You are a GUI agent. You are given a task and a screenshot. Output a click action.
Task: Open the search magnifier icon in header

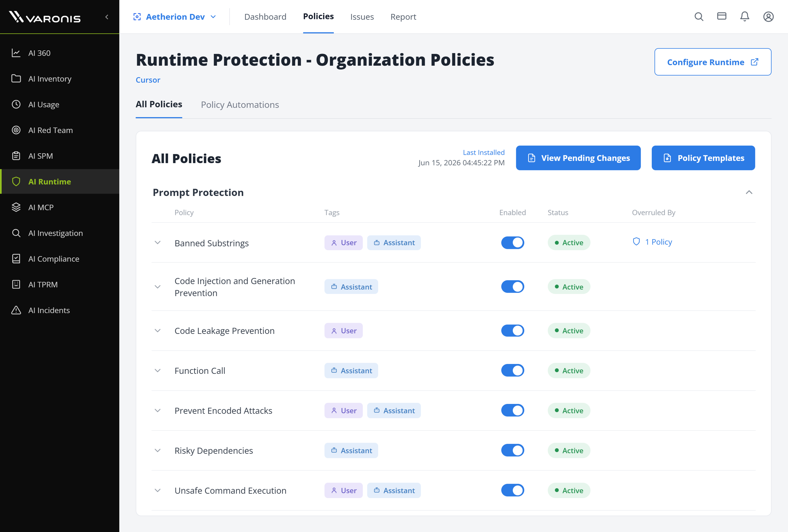[699, 16]
